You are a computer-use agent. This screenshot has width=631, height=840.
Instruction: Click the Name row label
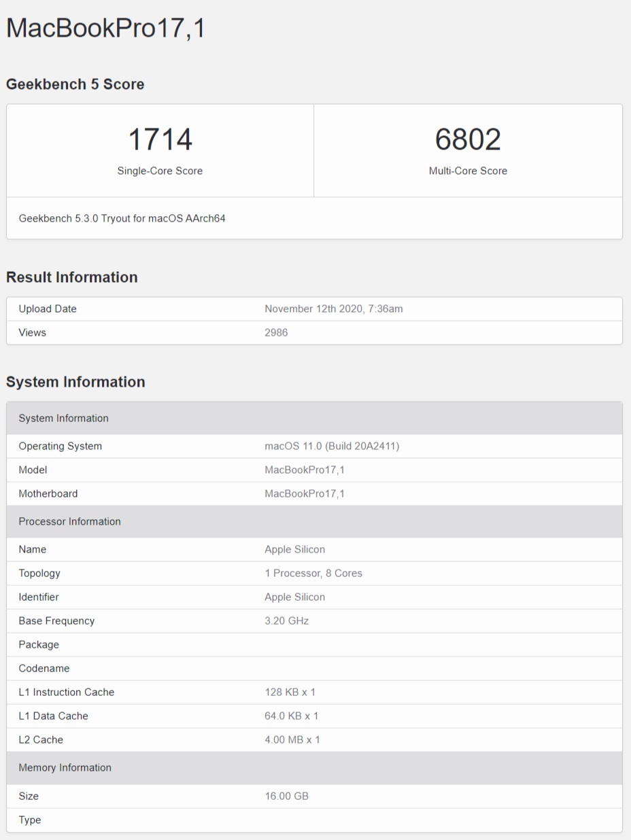[33, 549]
